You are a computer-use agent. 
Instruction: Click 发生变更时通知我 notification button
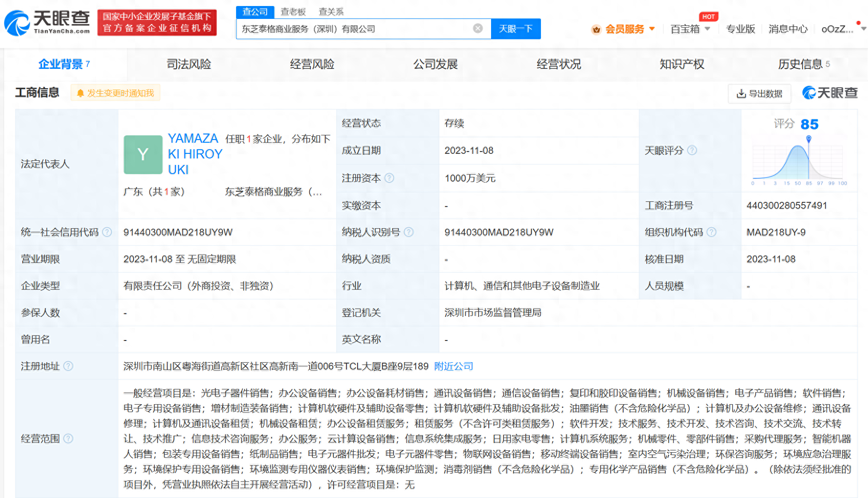115,93
